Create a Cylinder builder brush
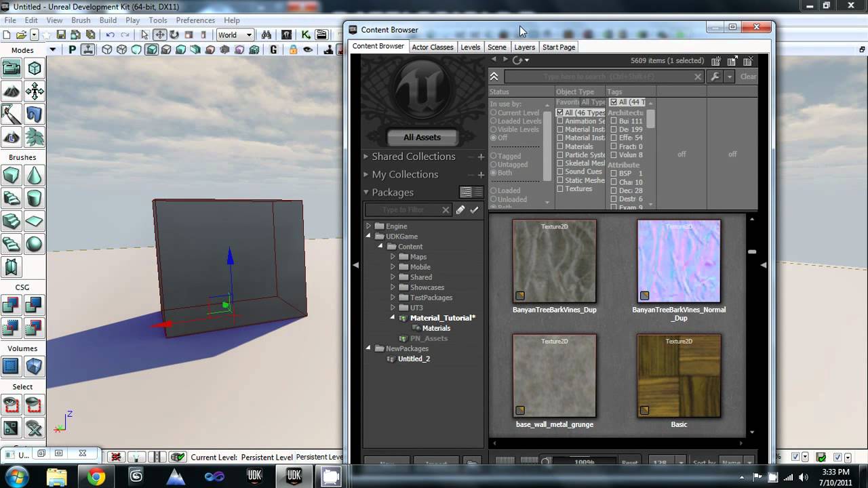Image resolution: width=868 pixels, height=488 pixels. 35,199
